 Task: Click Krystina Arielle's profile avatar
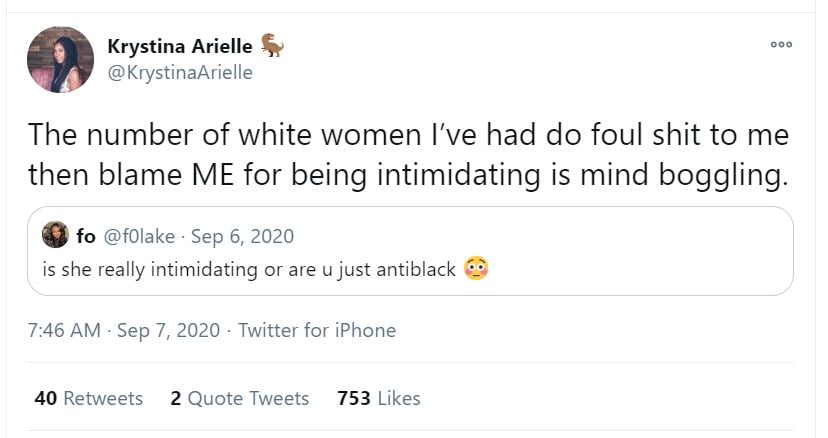point(60,59)
